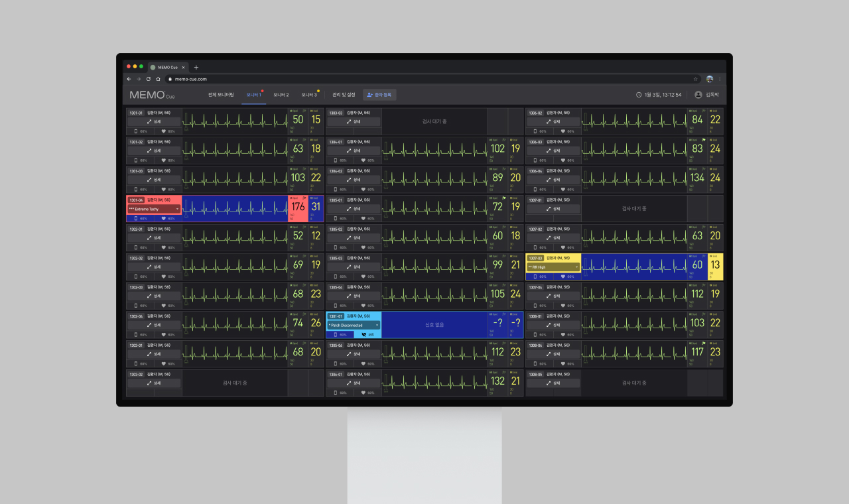The image size is (849, 504).
Task: Click the clock icon beside the date
Action: pyautogui.click(x=639, y=95)
